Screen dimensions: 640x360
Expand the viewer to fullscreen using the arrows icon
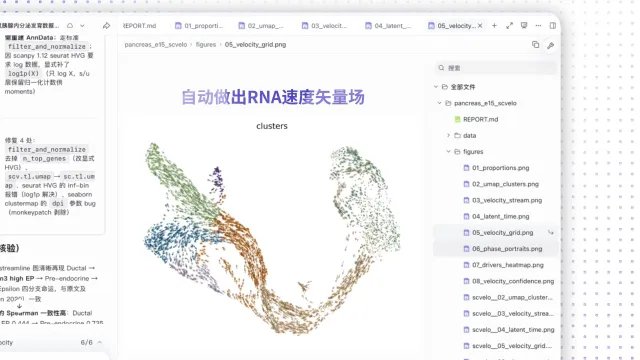coord(509,25)
